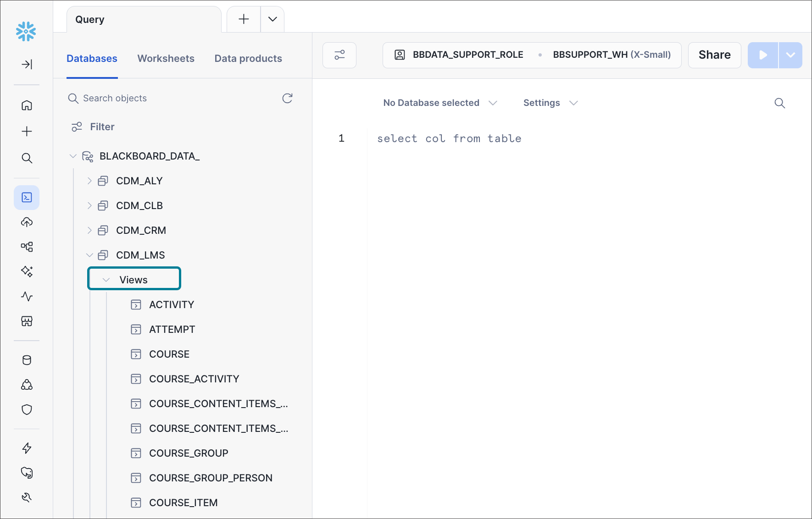Refresh the database objects list
This screenshot has width=812, height=519.
pos(287,98)
